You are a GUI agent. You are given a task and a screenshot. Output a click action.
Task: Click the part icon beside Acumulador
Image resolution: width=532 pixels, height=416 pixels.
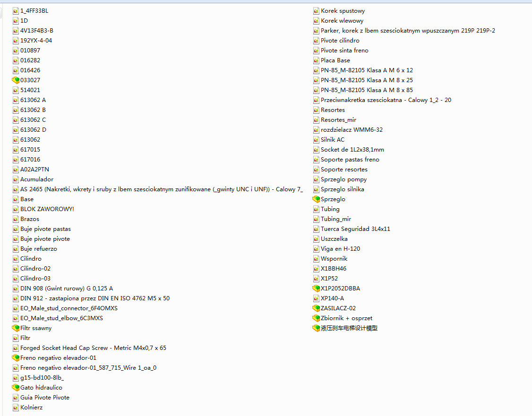click(16, 179)
